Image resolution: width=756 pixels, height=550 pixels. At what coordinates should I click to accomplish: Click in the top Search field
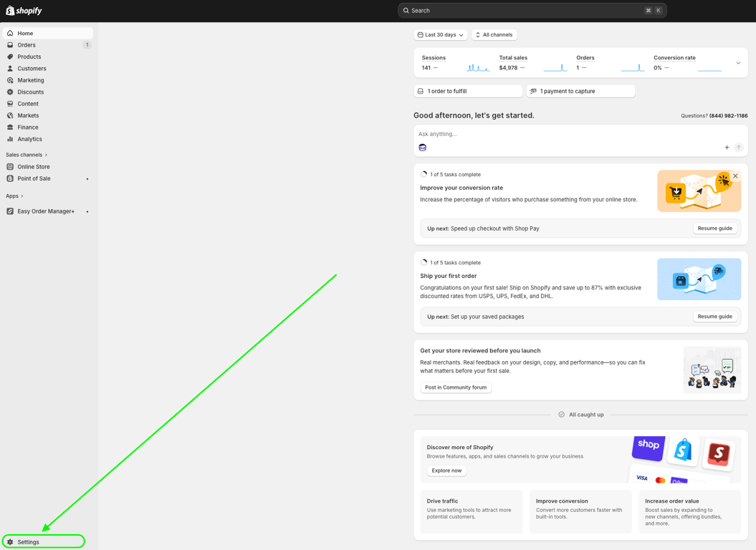[532, 11]
